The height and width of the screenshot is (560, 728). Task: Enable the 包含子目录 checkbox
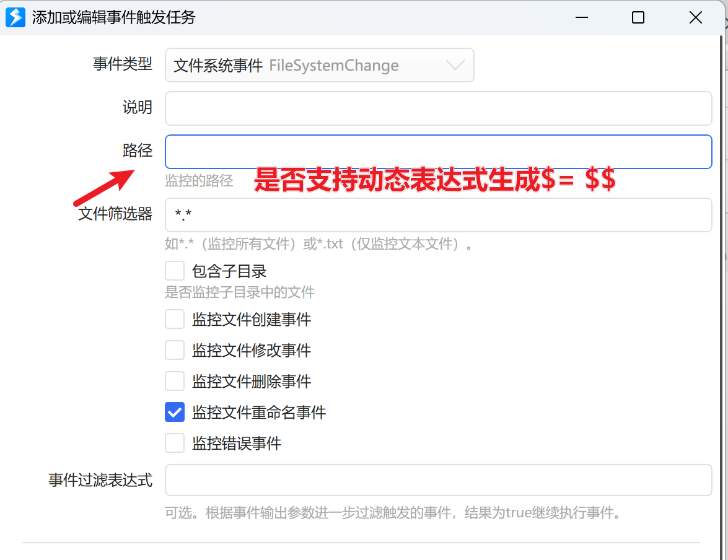point(175,271)
